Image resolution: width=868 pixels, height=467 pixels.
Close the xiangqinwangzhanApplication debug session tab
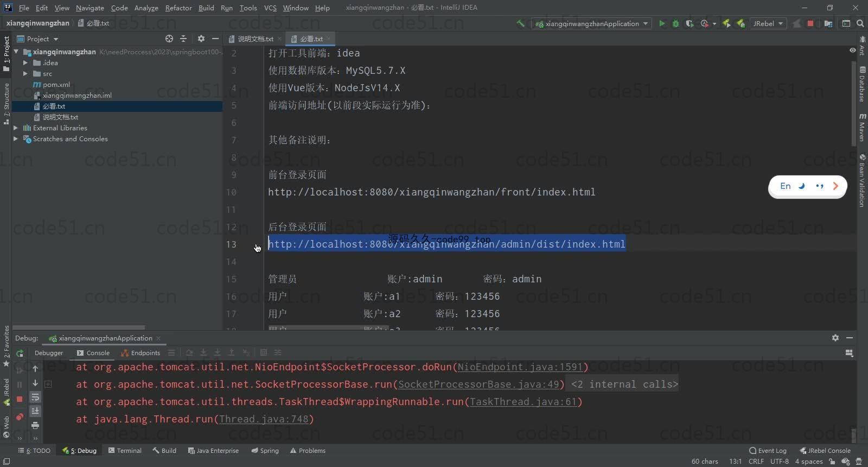[158, 338]
